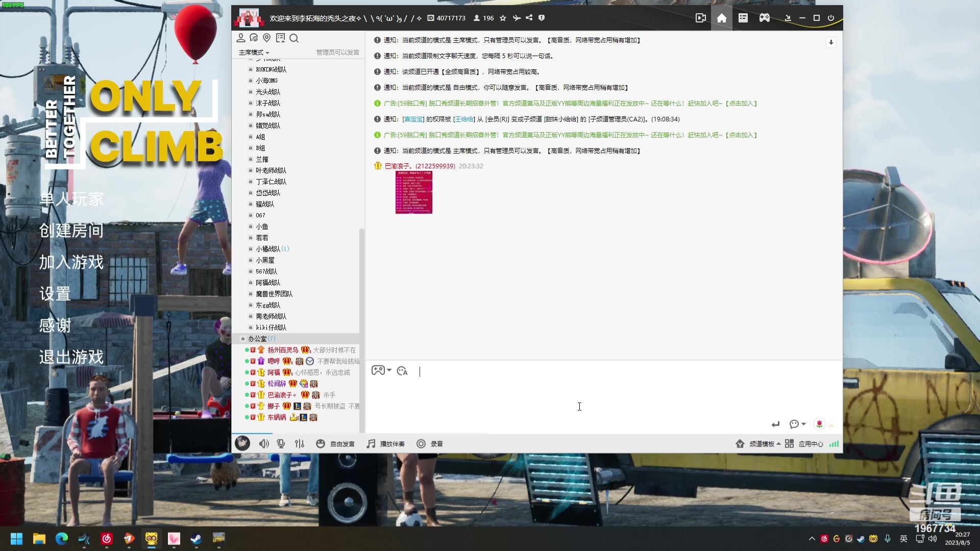This screenshot has height=551, width=980.
Task: Click sender name 巴渝浪子 in chat
Action: [398, 166]
